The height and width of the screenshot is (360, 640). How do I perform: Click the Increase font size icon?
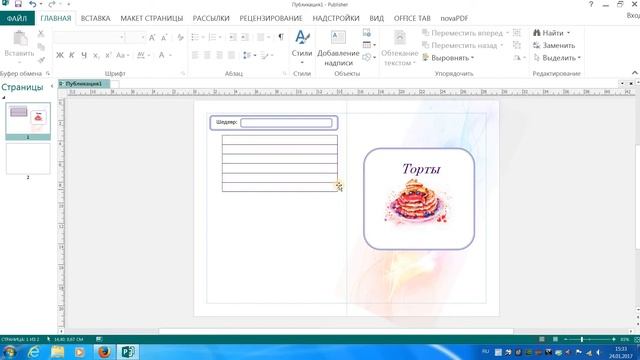152,38
